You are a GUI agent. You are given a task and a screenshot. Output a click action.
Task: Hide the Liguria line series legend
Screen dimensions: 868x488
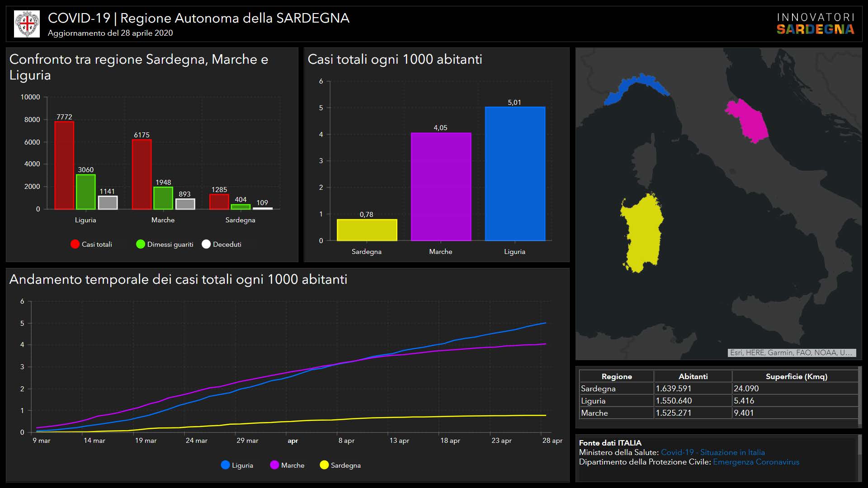click(x=226, y=465)
